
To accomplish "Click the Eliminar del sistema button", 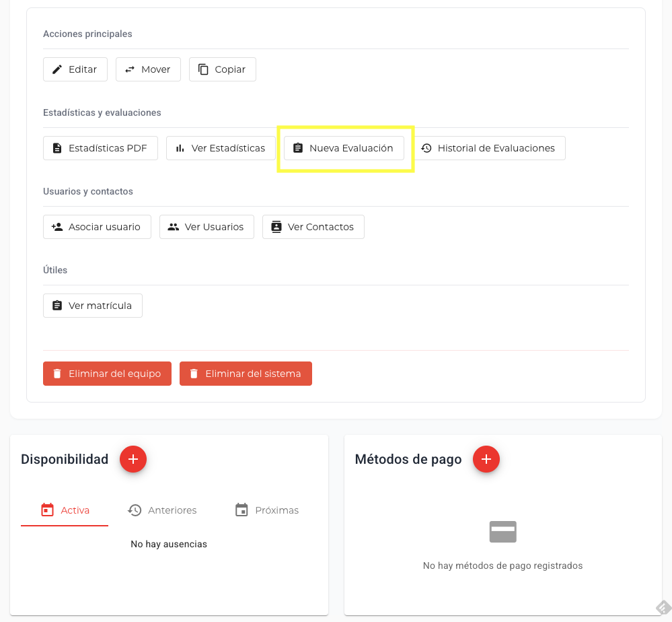I will coord(246,373).
